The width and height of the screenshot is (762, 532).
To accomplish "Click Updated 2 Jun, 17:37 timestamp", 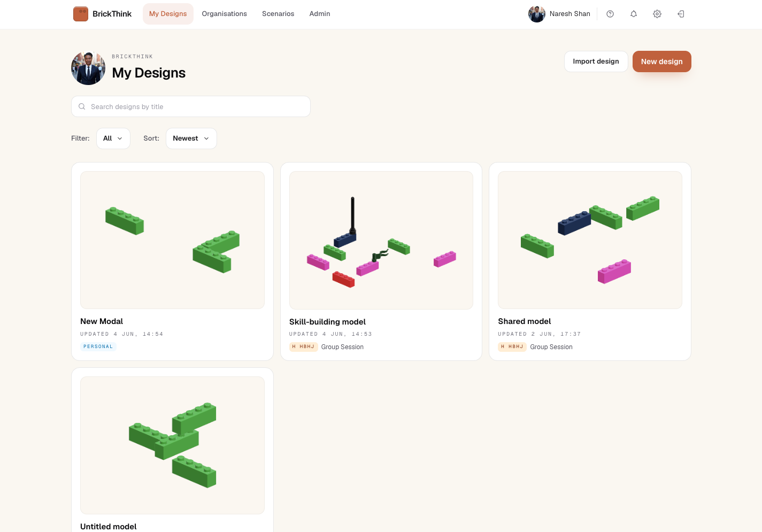I will (540, 334).
